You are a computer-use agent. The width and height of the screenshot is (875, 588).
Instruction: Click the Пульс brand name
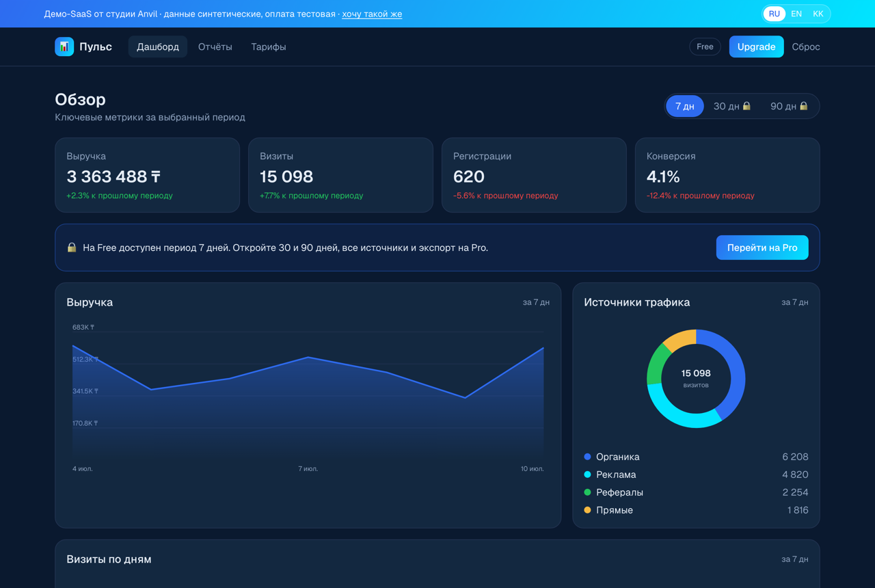pos(96,46)
